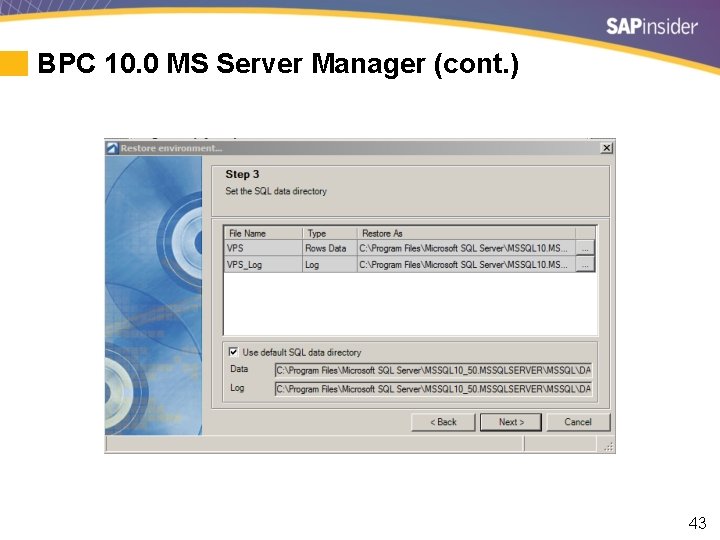Cancel the restore environment wizard
Image resolution: width=720 pixels, height=540 pixels.
point(578,422)
